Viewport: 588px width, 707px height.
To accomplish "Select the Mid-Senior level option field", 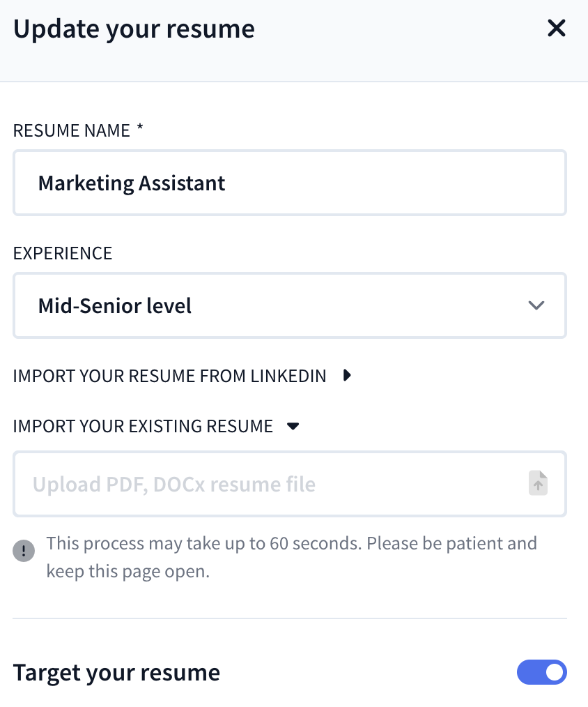I will click(290, 305).
